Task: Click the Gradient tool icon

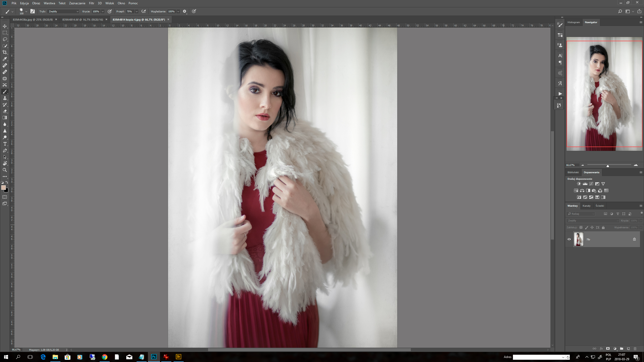Action: coord(5,118)
